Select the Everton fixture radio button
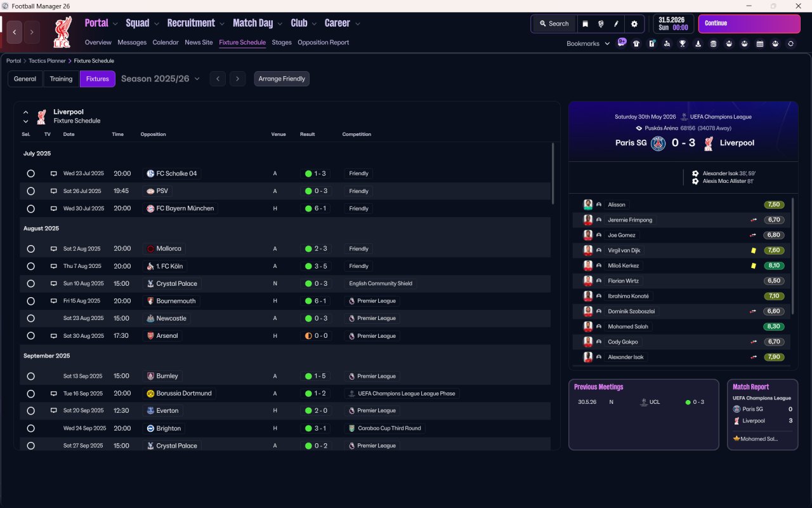Screen dimensions: 812x508 click(x=30, y=411)
